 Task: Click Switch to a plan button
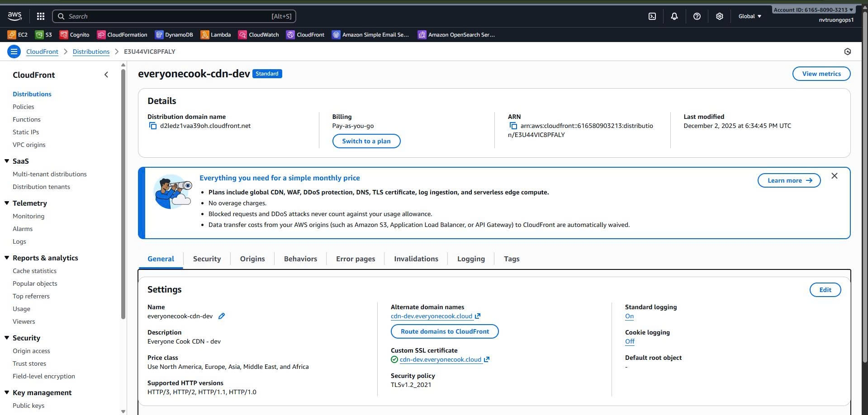pyautogui.click(x=366, y=141)
